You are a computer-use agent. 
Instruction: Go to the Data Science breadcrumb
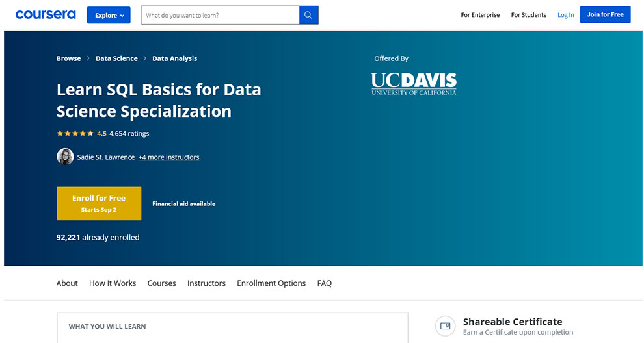click(x=116, y=58)
